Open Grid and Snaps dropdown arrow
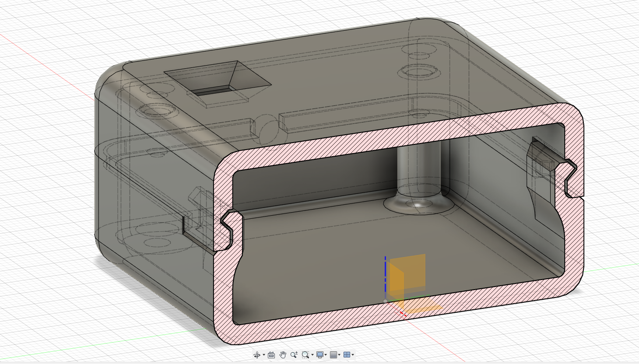Screen dimensions: 639x364 (x=339, y=355)
